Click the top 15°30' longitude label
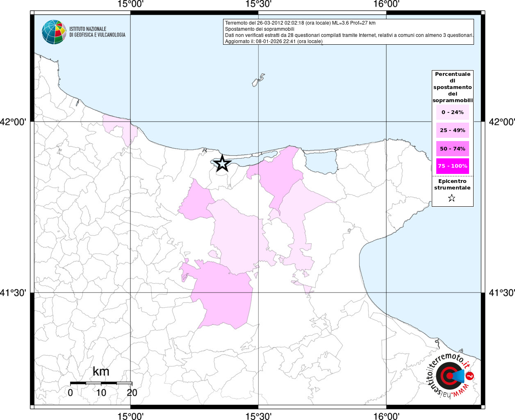Image resolution: width=515 pixels, height=420 pixels. pos(258,4)
